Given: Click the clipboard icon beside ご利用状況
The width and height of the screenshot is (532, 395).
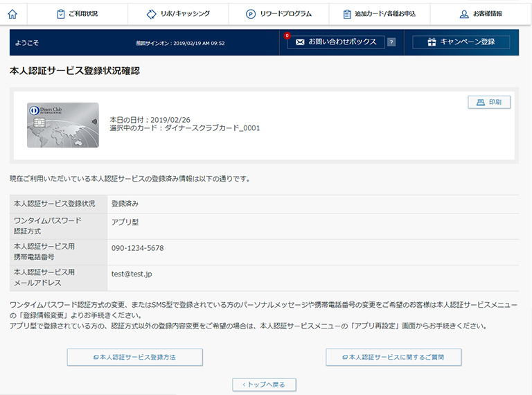Looking at the screenshot, I should [61, 14].
